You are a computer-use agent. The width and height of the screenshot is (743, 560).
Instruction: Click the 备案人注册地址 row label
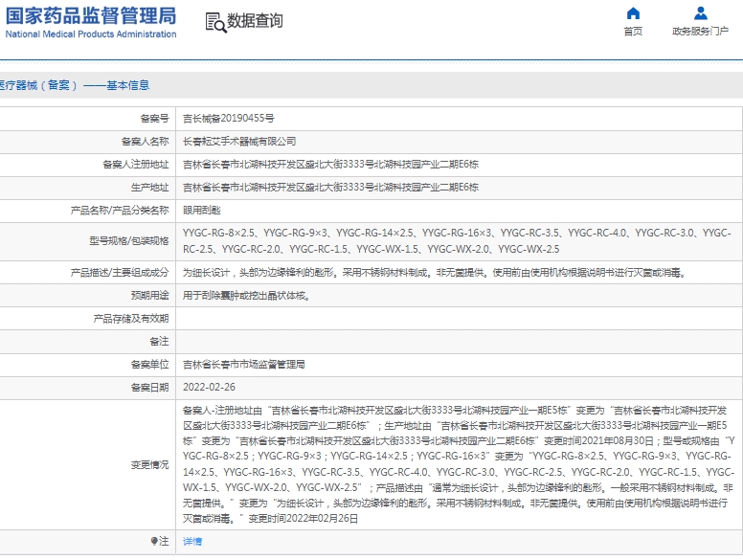pyautogui.click(x=136, y=165)
